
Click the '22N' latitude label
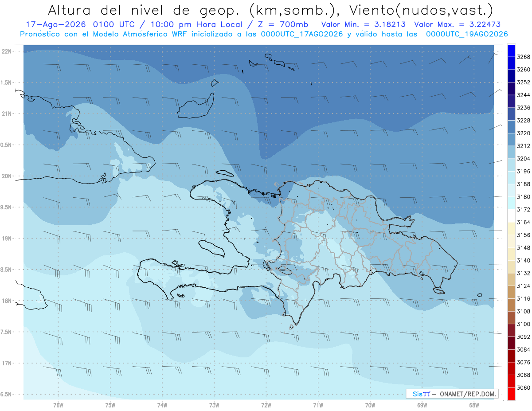[x=7, y=51]
